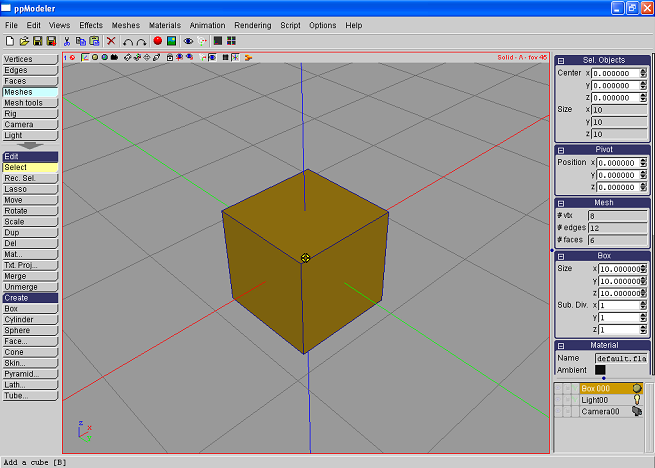Click the Mesh tools button

(30, 103)
